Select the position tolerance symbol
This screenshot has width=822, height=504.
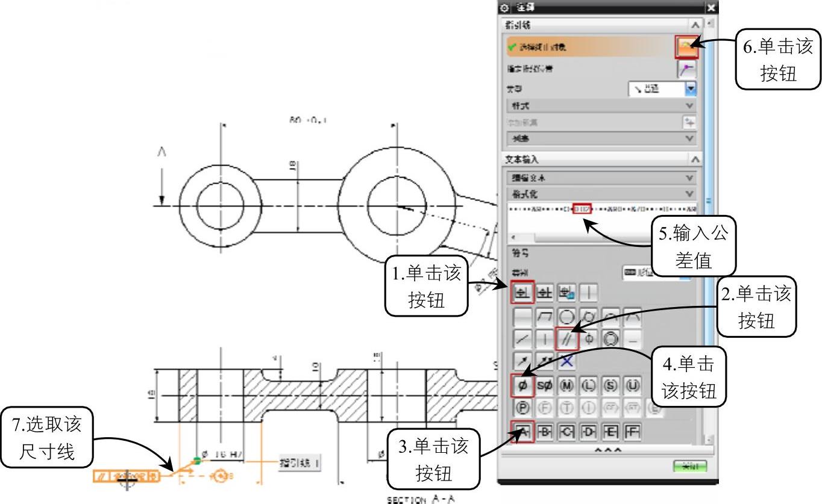click(589, 339)
